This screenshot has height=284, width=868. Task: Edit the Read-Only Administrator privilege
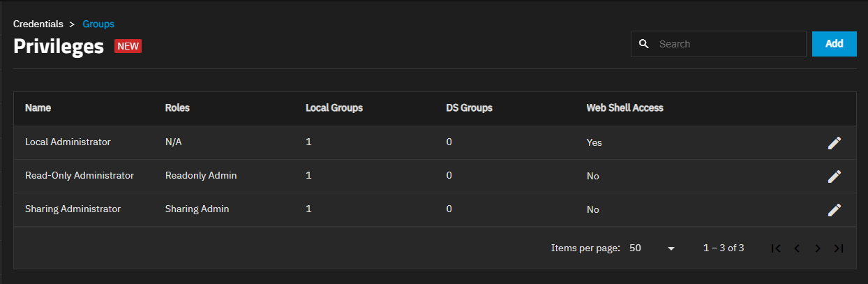(834, 176)
